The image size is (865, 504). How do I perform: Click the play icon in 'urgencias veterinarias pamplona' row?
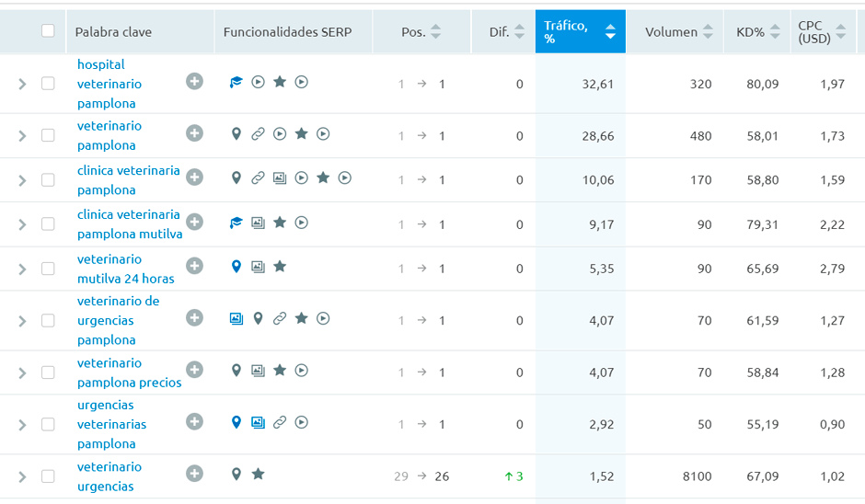[x=301, y=422]
